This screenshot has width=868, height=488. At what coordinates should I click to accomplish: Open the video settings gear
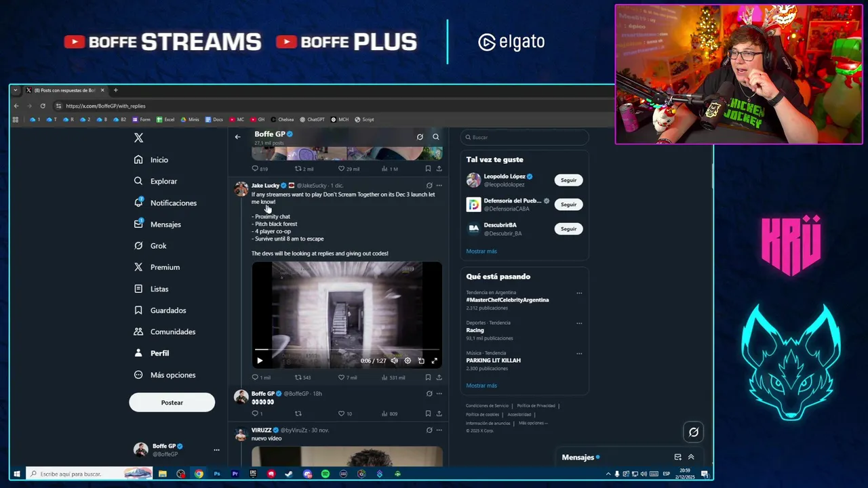click(x=408, y=361)
